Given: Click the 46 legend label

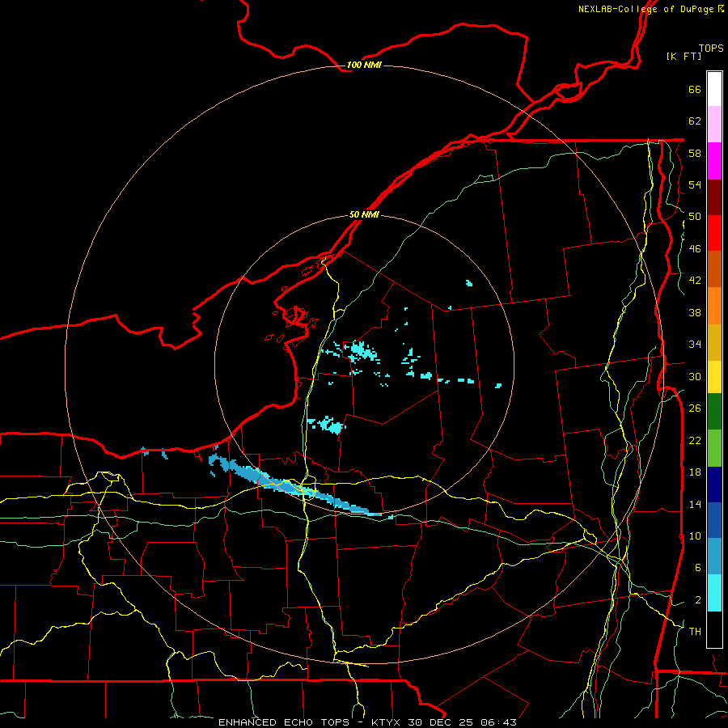Looking at the screenshot, I should [x=695, y=248].
